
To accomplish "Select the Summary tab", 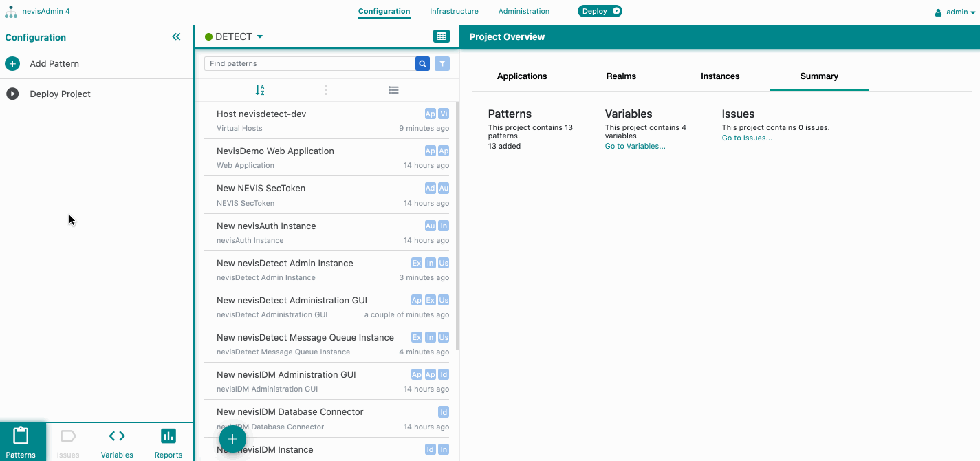I will 819,76.
